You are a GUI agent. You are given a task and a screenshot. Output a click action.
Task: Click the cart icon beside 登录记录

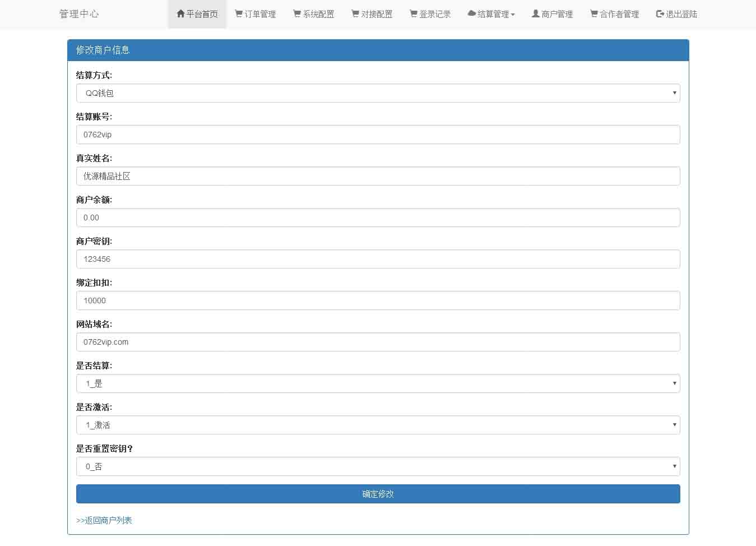click(414, 14)
